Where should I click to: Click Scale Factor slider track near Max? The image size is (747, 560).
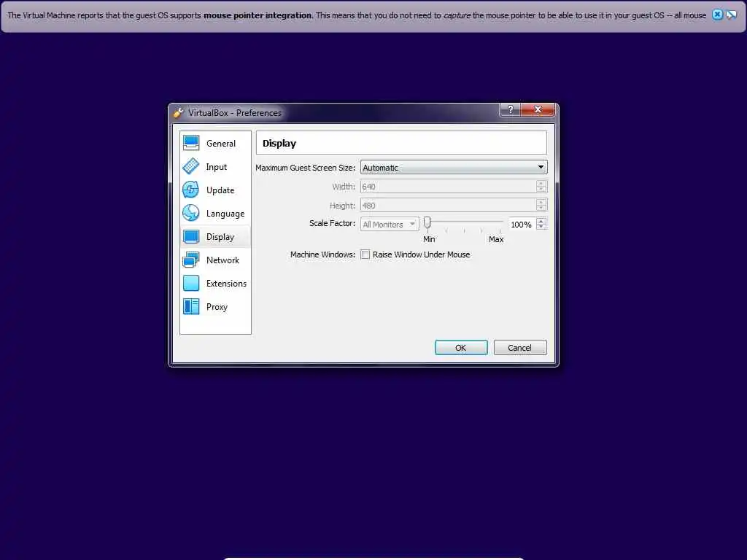point(498,222)
